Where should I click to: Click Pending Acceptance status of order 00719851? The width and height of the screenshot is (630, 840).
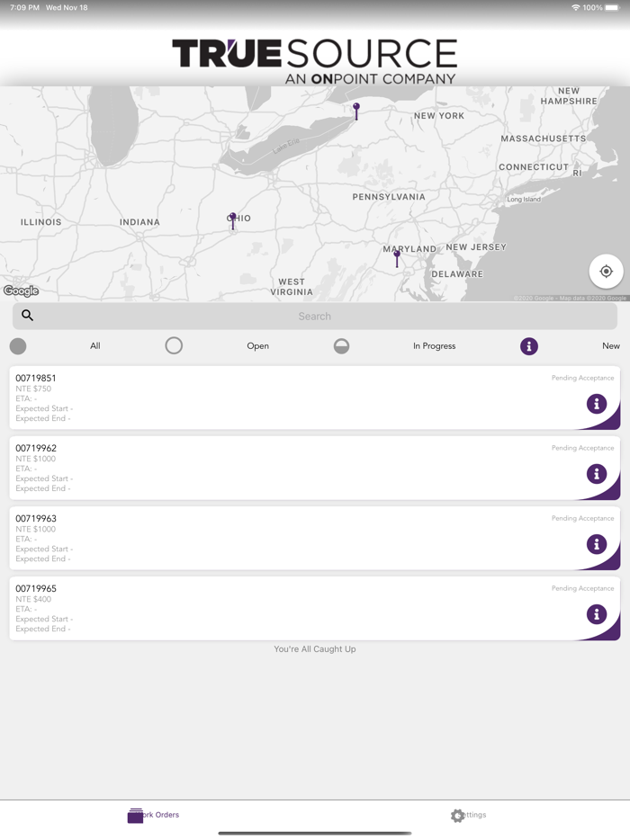pos(583,379)
